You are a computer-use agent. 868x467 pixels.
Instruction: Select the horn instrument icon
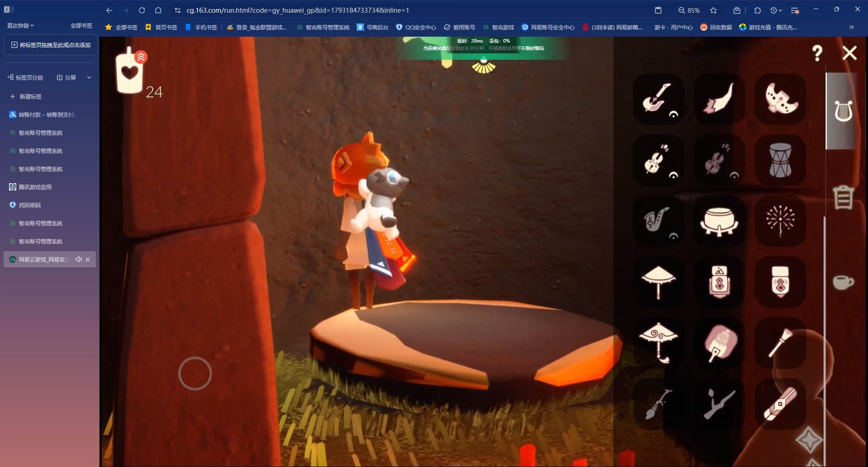pos(719,98)
